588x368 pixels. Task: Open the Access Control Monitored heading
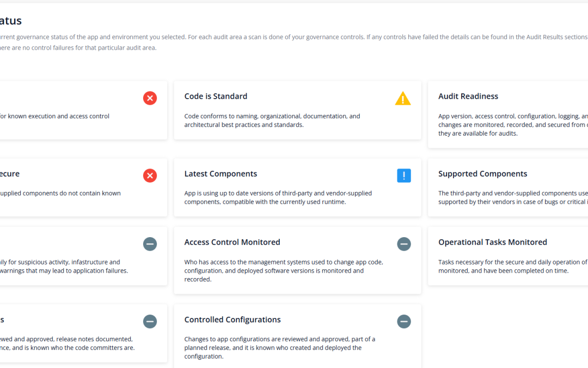(x=232, y=242)
